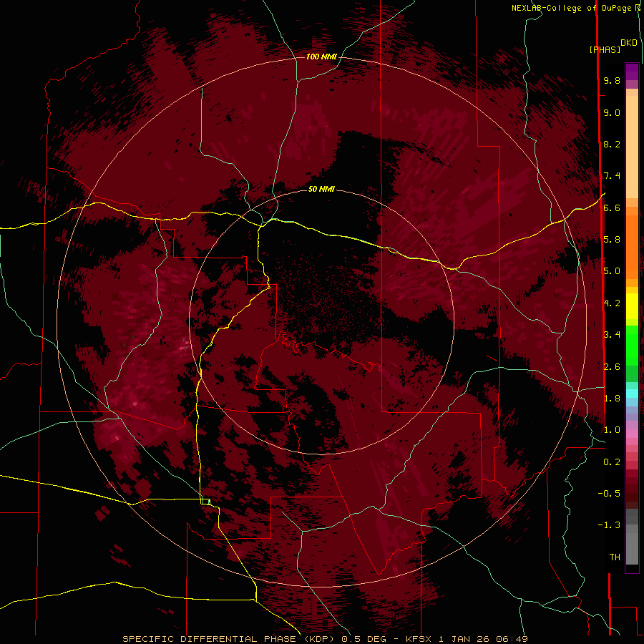Click the -1.3 value on color scale
Screen dimensions: 644x644
pos(609,525)
